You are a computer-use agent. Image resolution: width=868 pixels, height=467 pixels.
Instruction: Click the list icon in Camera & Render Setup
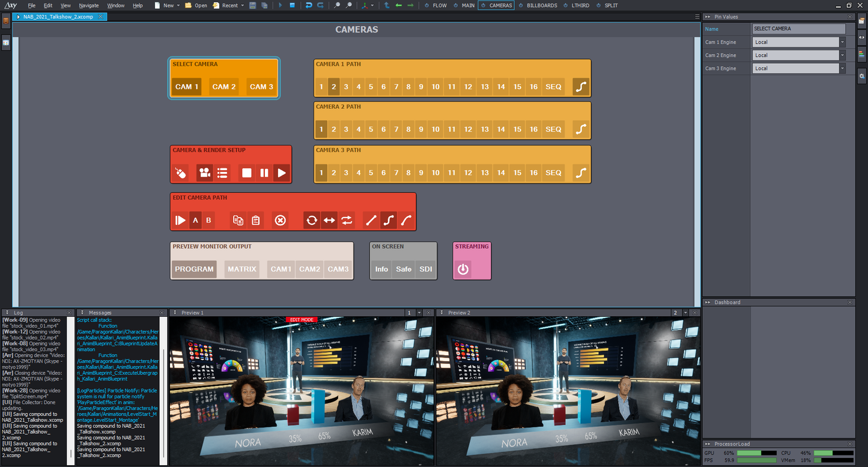point(222,173)
